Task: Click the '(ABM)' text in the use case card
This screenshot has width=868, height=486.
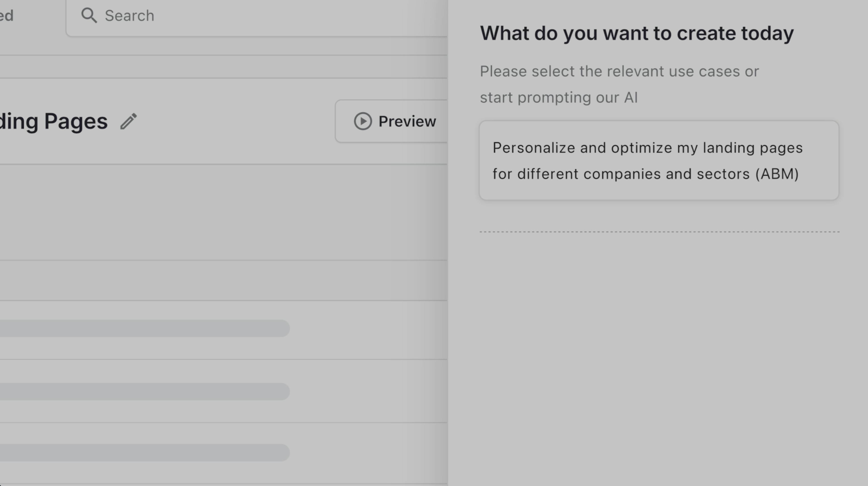Action: 777,174
